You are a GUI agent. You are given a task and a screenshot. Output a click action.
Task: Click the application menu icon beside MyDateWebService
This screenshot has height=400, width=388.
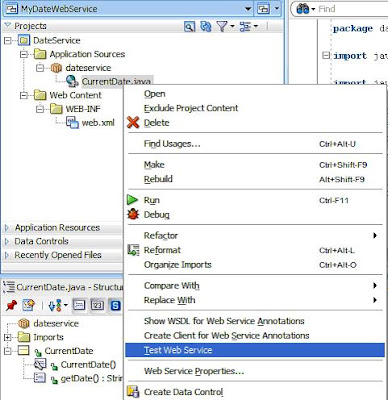263,9
